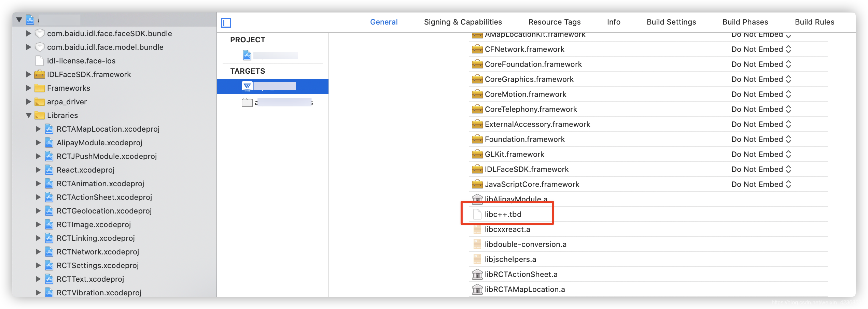The height and width of the screenshot is (309, 868).
Task: Expand RCTJPushModule.xcodeproj
Action: (38, 156)
